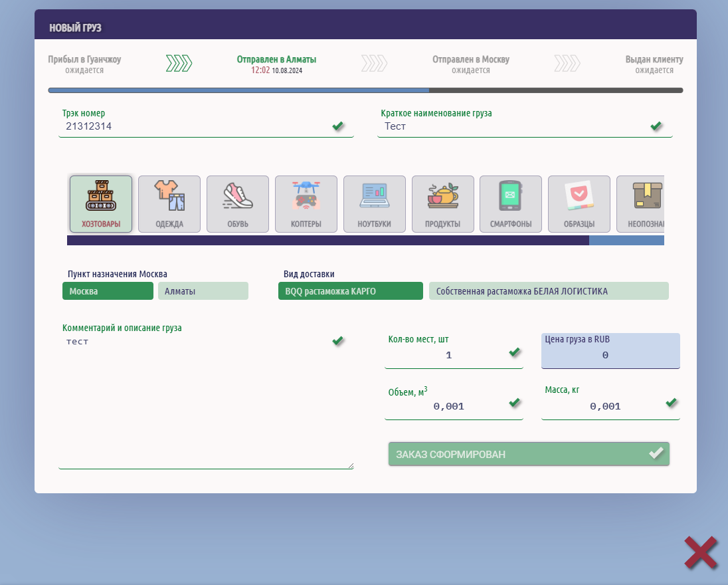Screen dimensions: 728x585
Task: Select the Неопознанный box category
Action: [x=641, y=204]
